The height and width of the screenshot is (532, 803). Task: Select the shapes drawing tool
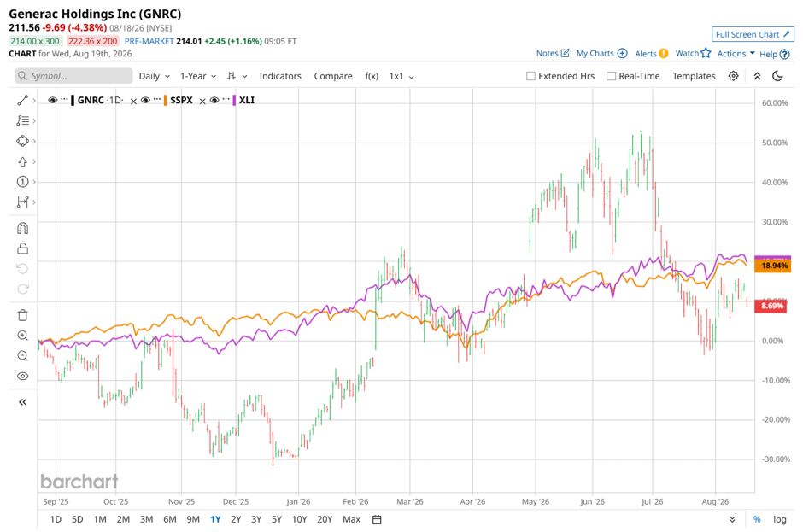click(x=22, y=141)
